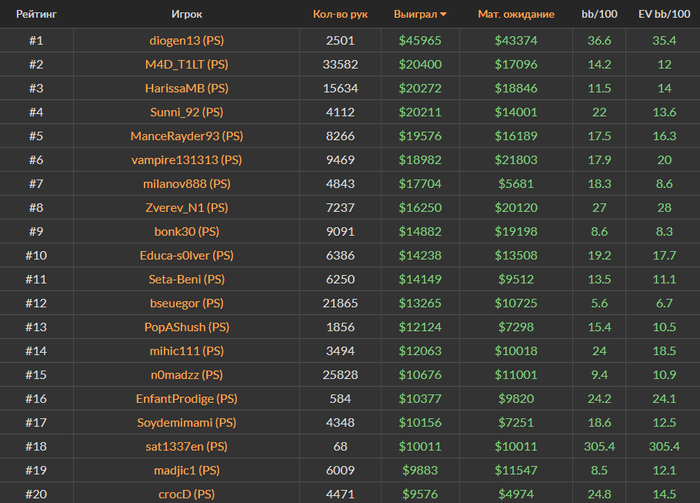The height and width of the screenshot is (503, 700).
Task: Select winnings value $20400
Action: click(420, 64)
